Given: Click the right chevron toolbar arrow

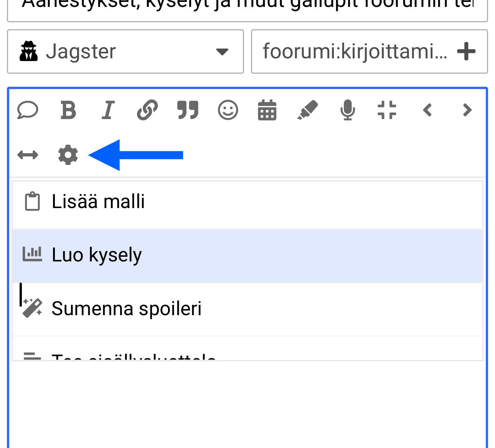Looking at the screenshot, I should (x=467, y=110).
